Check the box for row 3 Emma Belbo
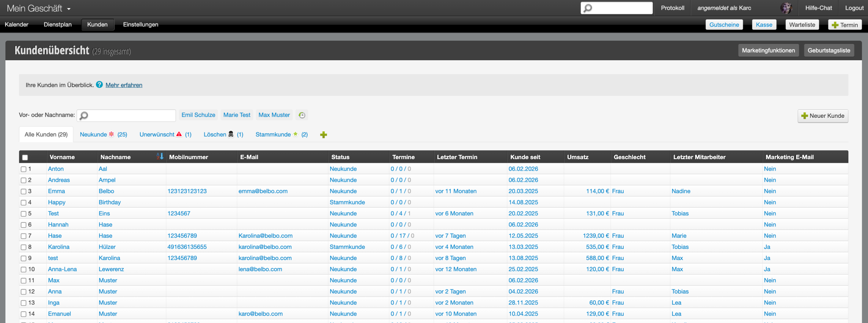The image size is (868, 323). click(x=23, y=191)
